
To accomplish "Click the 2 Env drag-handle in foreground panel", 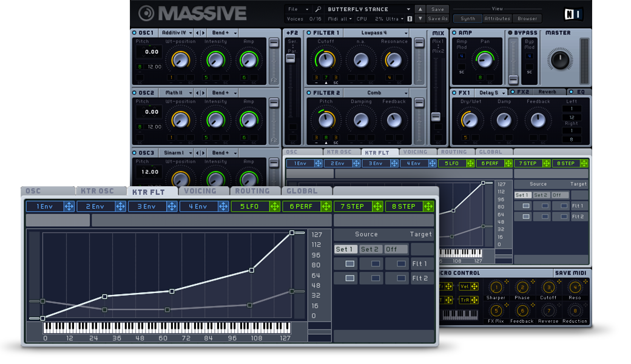I will click(120, 206).
